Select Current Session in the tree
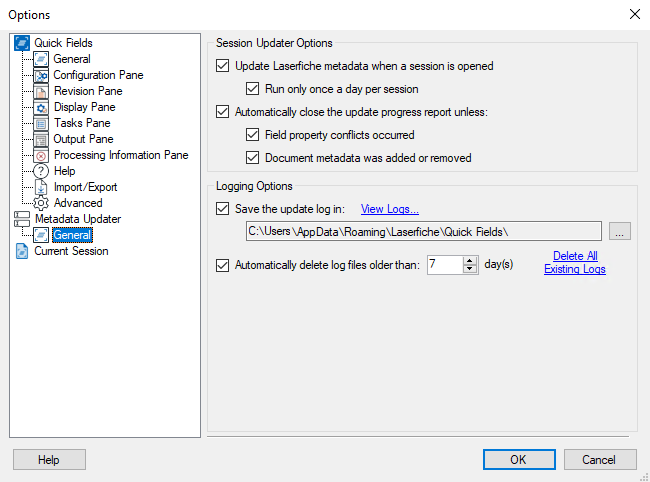The height and width of the screenshot is (482, 650). [x=71, y=251]
